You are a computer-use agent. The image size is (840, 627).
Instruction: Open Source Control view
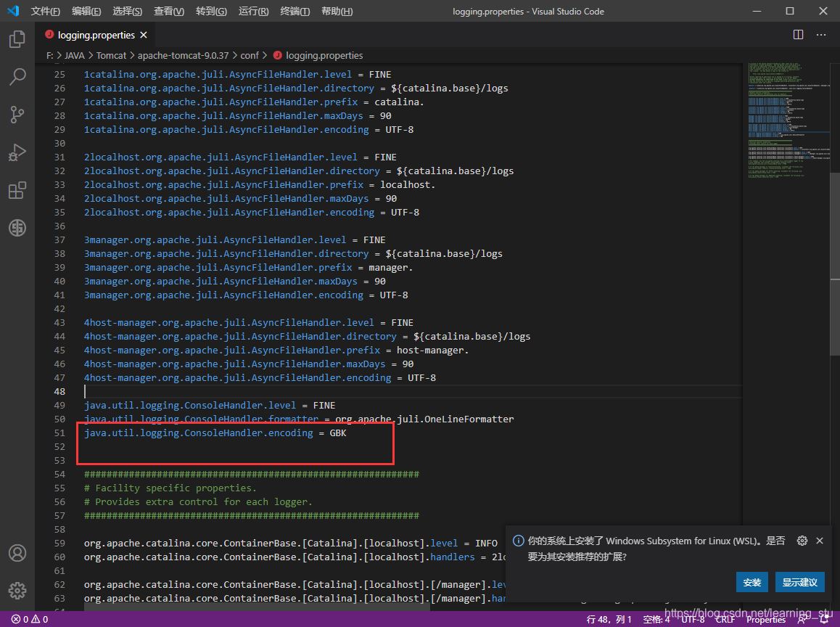(17, 115)
